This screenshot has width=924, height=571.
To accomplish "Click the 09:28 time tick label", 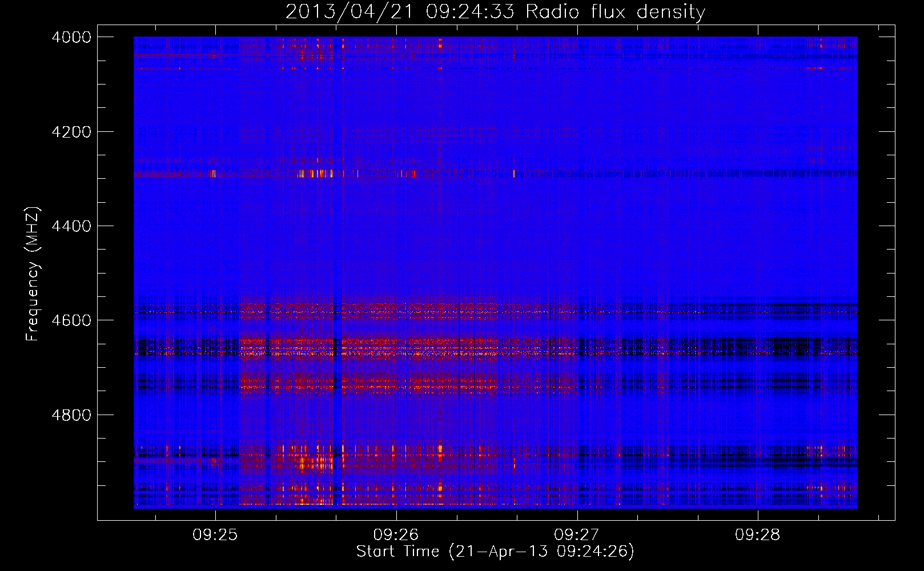I will pos(757,535).
